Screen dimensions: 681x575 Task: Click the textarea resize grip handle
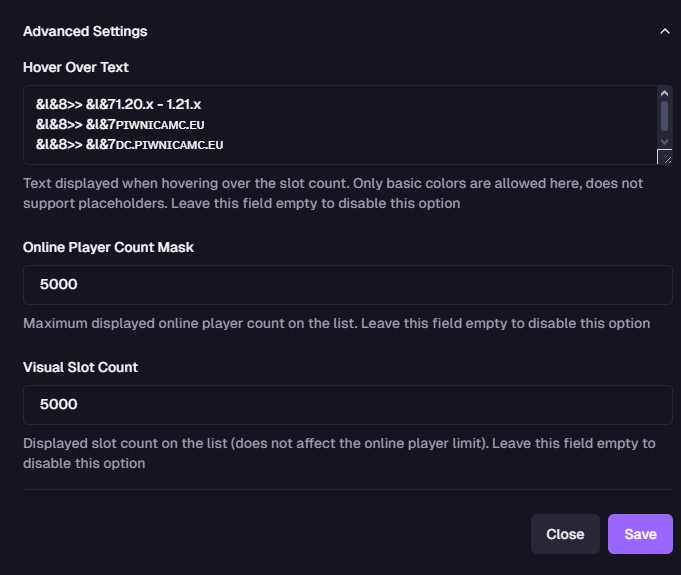point(664,157)
